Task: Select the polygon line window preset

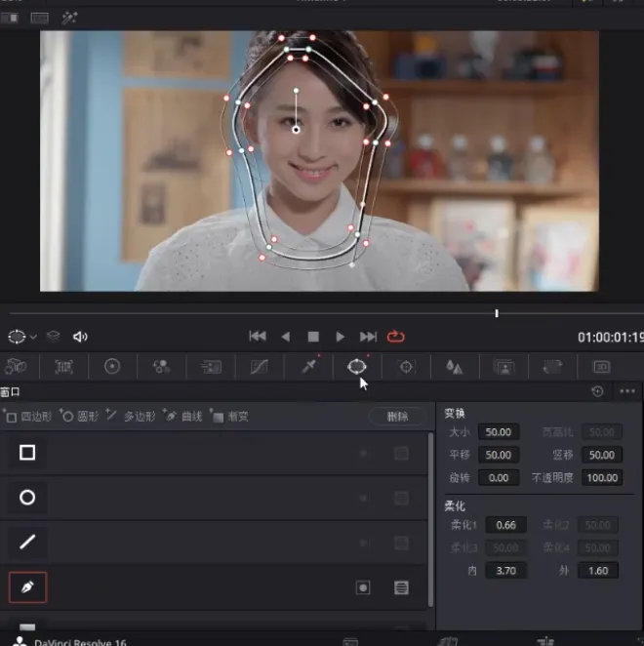Action: point(27,542)
